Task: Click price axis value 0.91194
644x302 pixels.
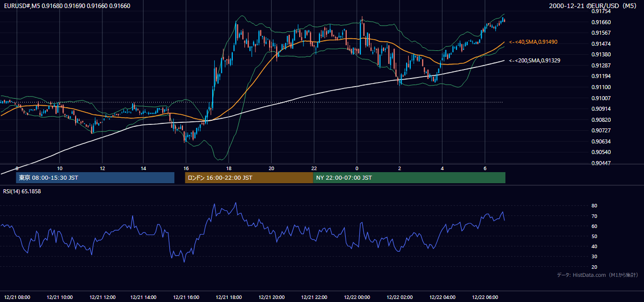Action: (601, 76)
